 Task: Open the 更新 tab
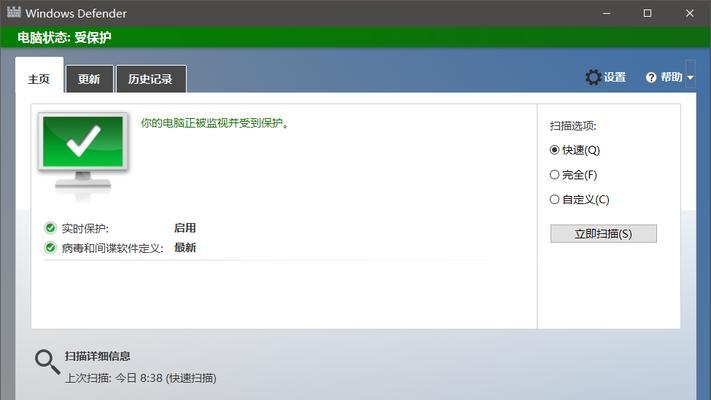89,79
